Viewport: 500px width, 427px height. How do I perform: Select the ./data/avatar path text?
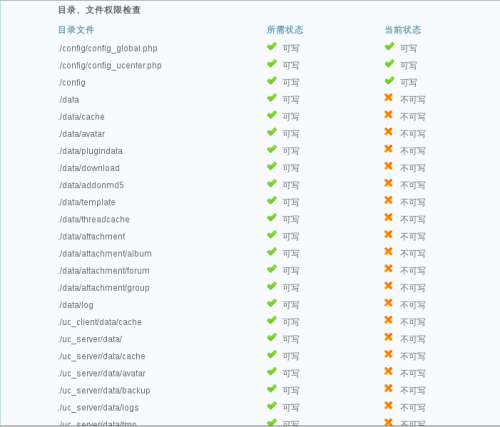tap(82, 134)
